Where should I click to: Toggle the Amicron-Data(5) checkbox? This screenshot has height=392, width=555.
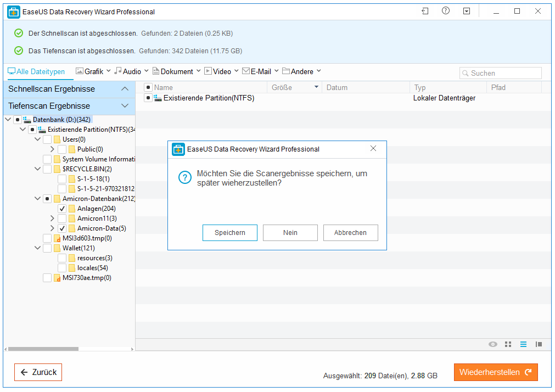tap(62, 228)
